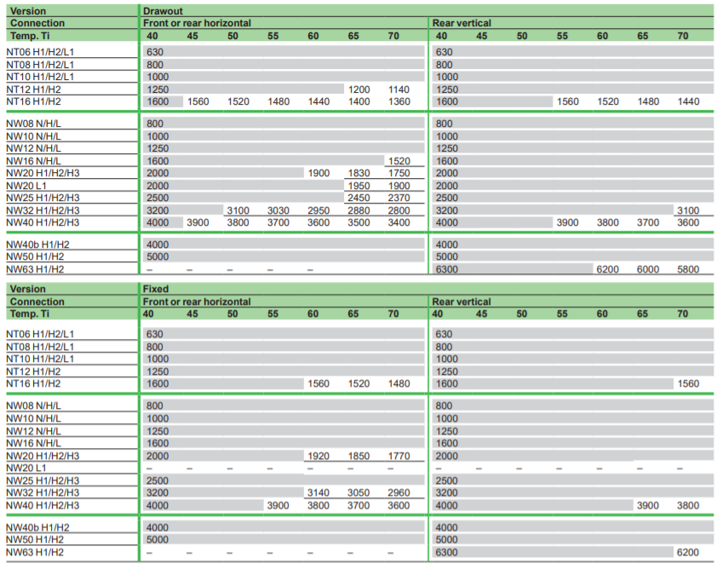Click the 1920 value in Fixed NW20 row
Image resolution: width=728 pixels, height=569 pixels.
point(318,456)
